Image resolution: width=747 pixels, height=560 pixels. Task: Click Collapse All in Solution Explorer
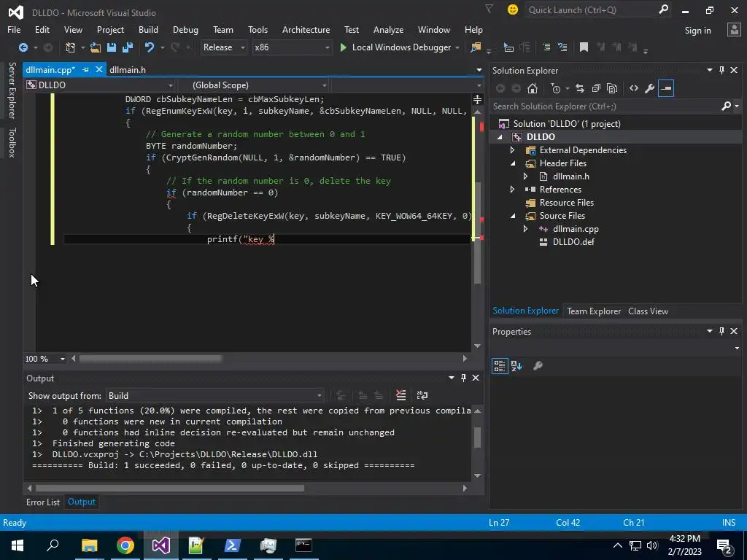click(596, 88)
